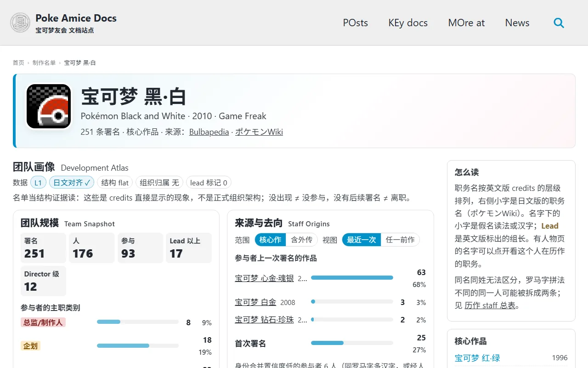This screenshot has height=368, width=588.
Task: Click the 团队画像 section heading
Action: [34, 167]
